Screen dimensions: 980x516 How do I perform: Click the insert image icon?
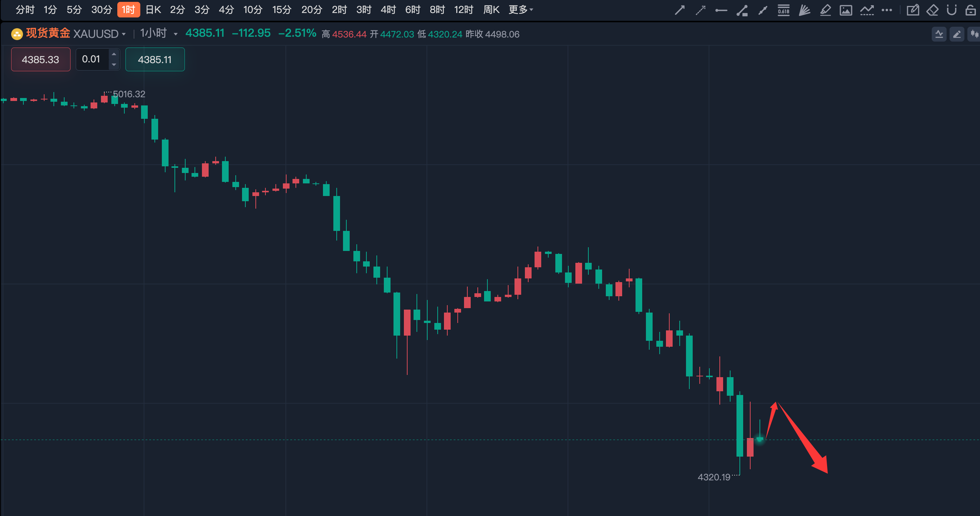pos(845,10)
